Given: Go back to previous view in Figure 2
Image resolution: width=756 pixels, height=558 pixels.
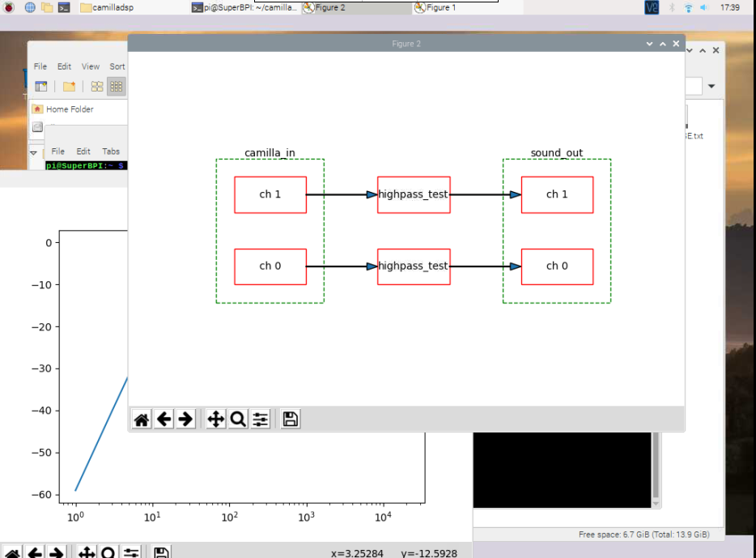Looking at the screenshot, I should pyautogui.click(x=164, y=419).
